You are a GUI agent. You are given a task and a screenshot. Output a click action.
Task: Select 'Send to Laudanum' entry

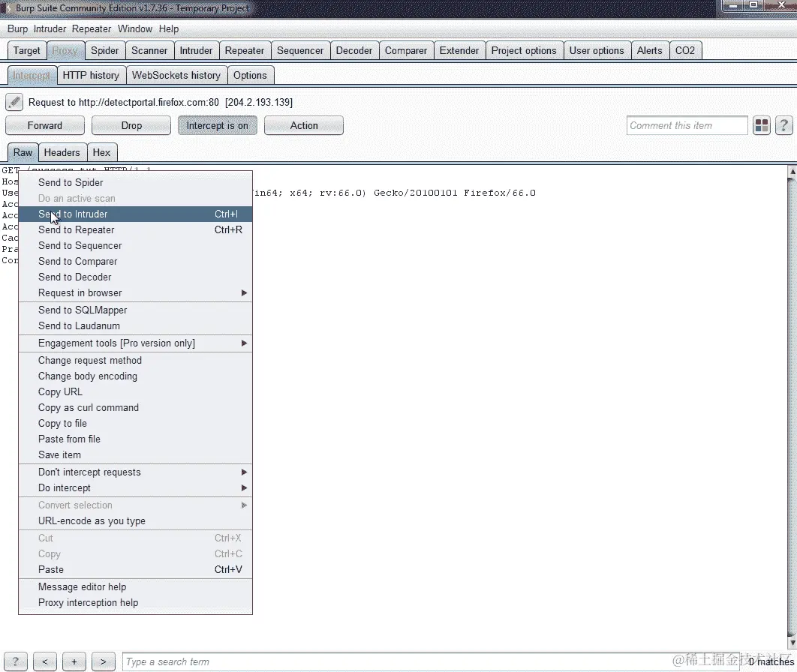tap(135, 325)
